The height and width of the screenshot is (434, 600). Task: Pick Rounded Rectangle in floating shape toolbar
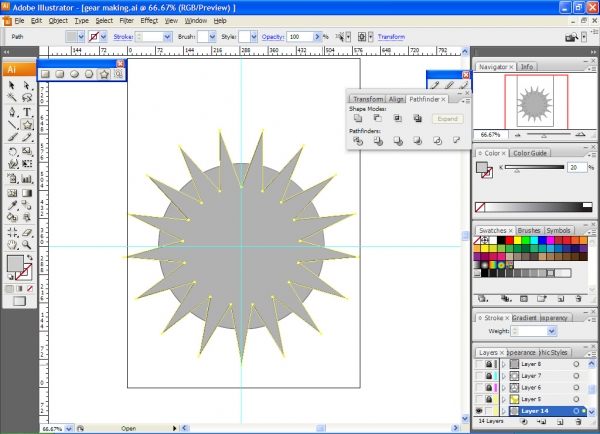(60, 74)
